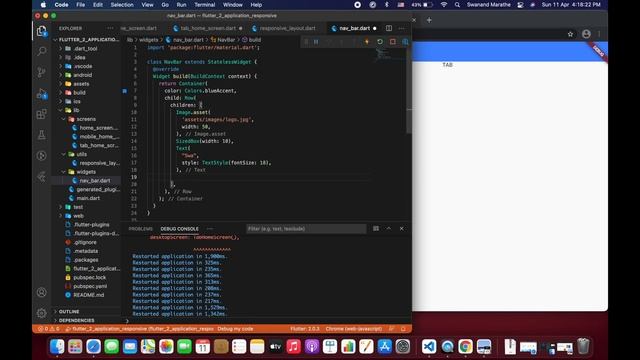
Task: Toggle panel layout icon beside filter
Action: coord(376,229)
